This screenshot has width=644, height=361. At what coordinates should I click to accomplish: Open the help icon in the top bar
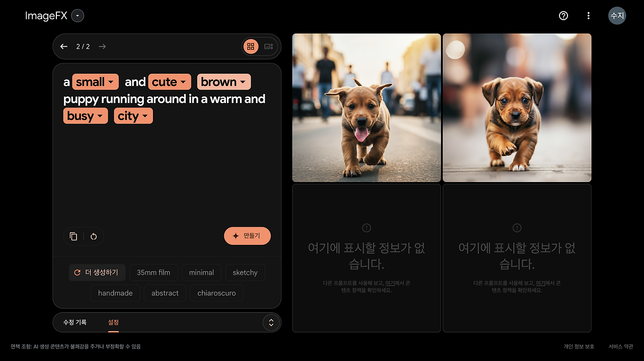pos(563,16)
